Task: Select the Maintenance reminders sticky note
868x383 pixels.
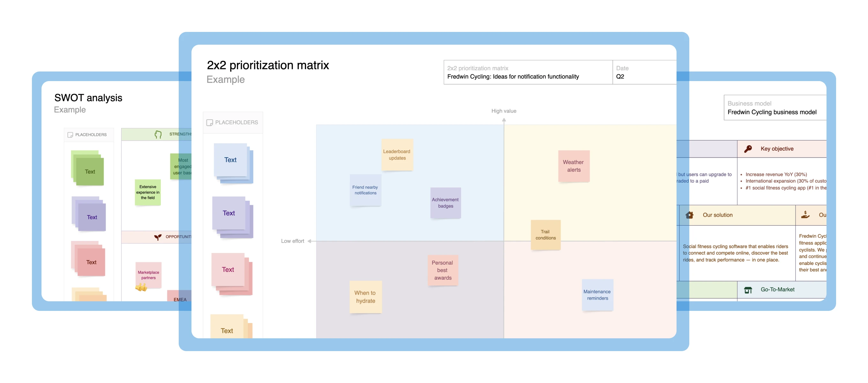Action: [x=597, y=295]
